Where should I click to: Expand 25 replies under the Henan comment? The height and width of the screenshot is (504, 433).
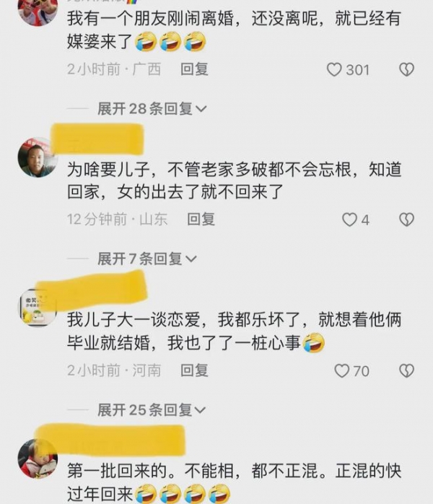pos(152,410)
